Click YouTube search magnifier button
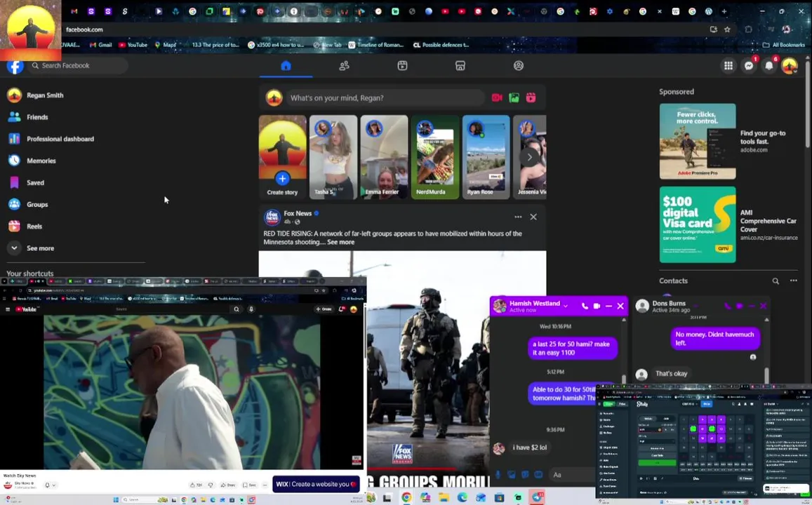The image size is (812, 505). pos(236,309)
